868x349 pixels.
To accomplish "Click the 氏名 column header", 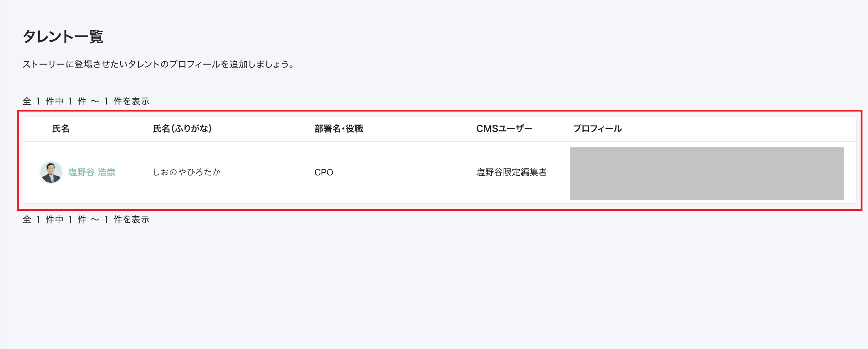I will point(61,129).
